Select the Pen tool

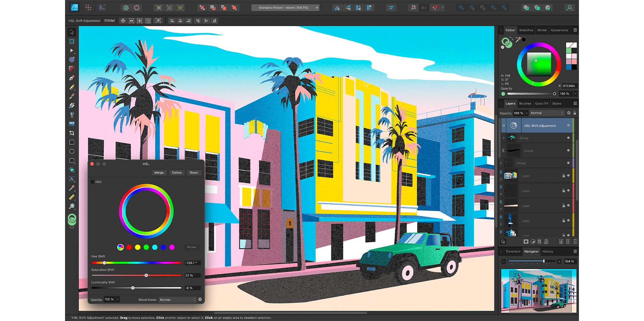[72, 78]
